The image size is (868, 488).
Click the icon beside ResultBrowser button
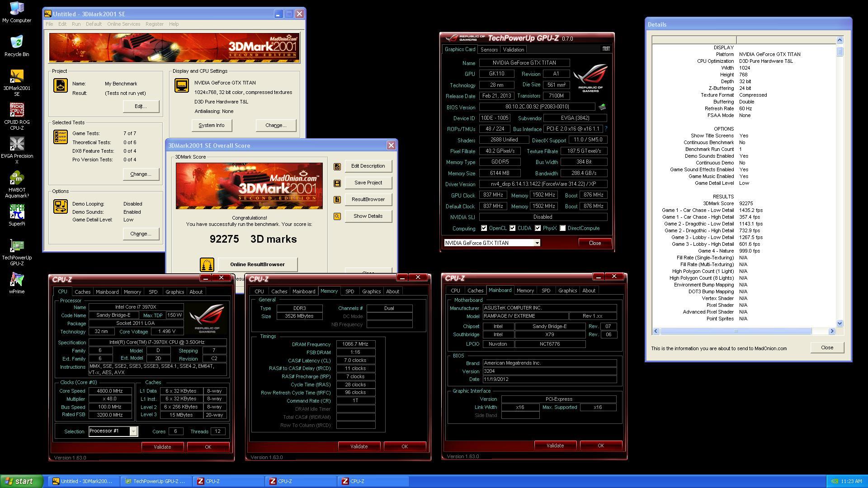337,200
